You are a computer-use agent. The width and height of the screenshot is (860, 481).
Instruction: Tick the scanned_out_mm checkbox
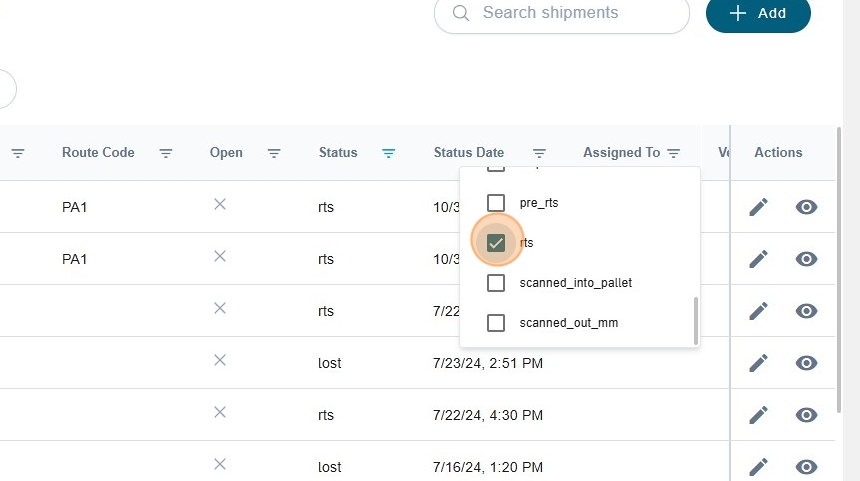click(x=495, y=323)
